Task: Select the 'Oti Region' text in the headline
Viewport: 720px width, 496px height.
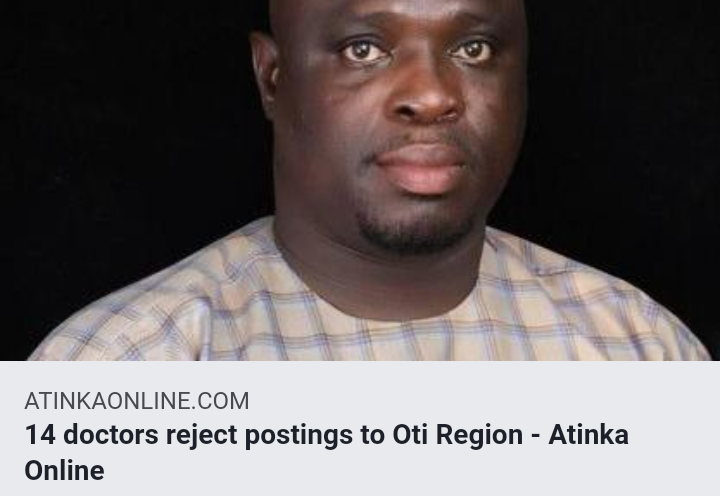Action: [457, 435]
